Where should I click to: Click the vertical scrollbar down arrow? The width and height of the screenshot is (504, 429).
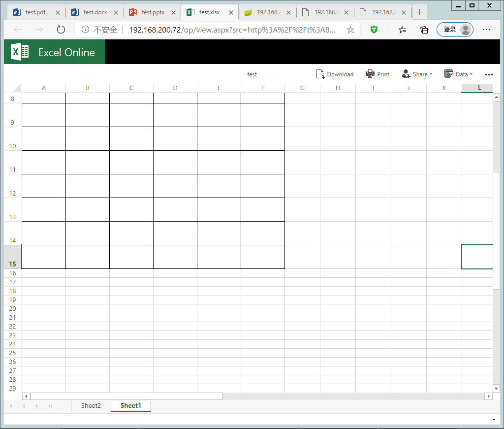point(496,388)
